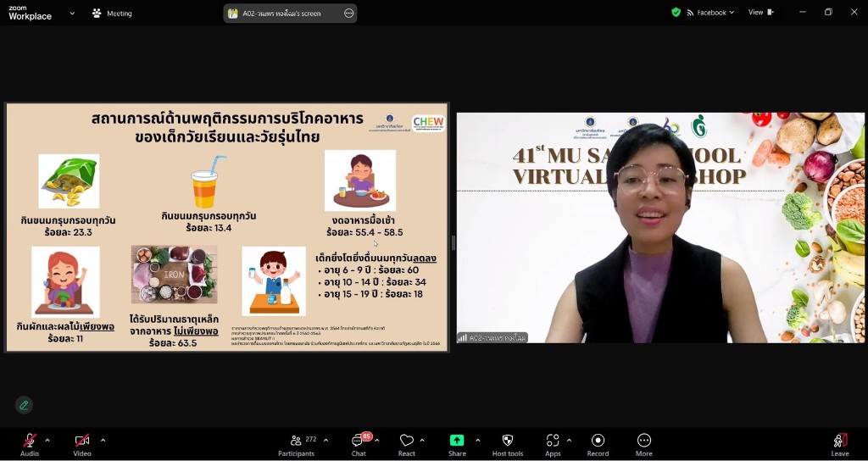The height and width of the screenshot is (461, 868).
Task: Click the speaker name label on video
Action: [492, 337]
